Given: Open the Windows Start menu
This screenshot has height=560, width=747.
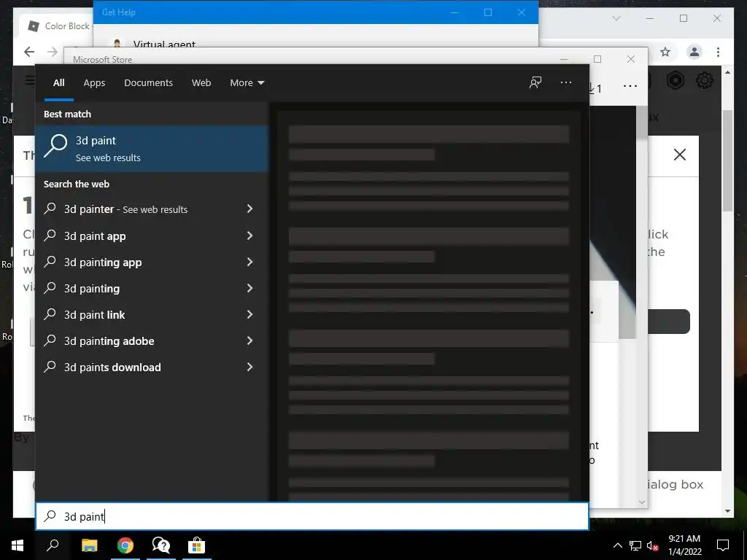Looking at the screenshot, I should pyautogui.click(x=18, y=545).
